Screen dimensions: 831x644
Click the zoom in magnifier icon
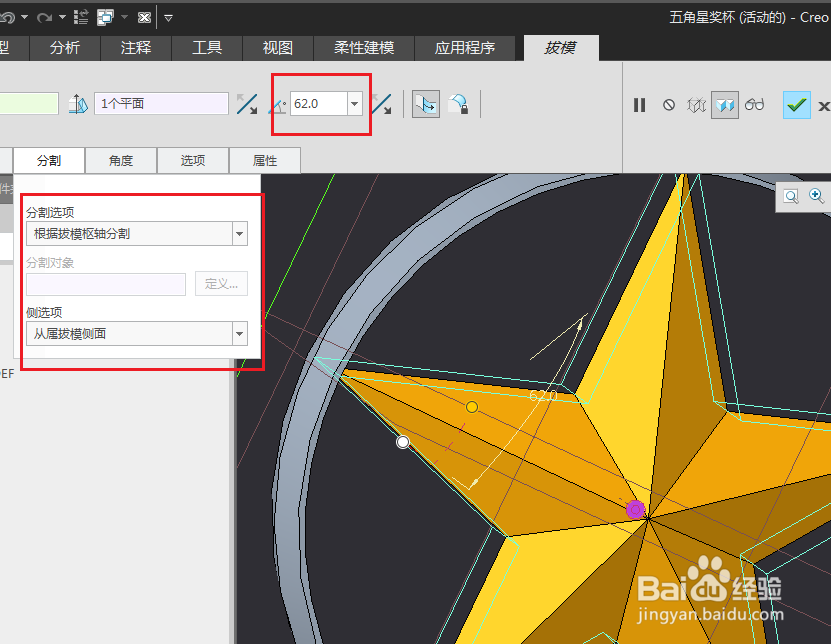(817, 196)
